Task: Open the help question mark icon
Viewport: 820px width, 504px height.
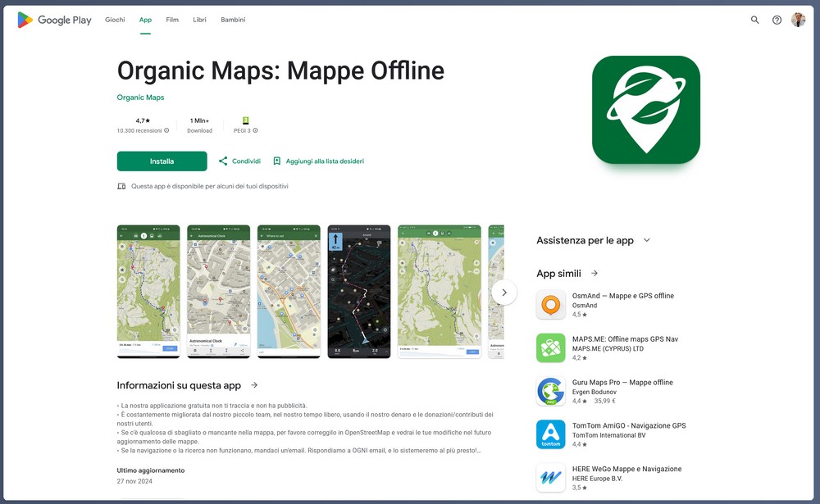Action: coord(777,20)
